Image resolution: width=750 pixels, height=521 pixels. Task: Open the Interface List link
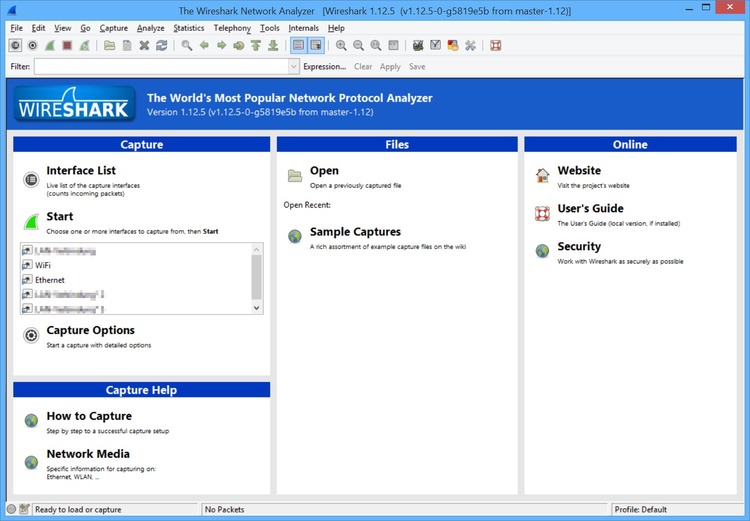coord(81,170)
